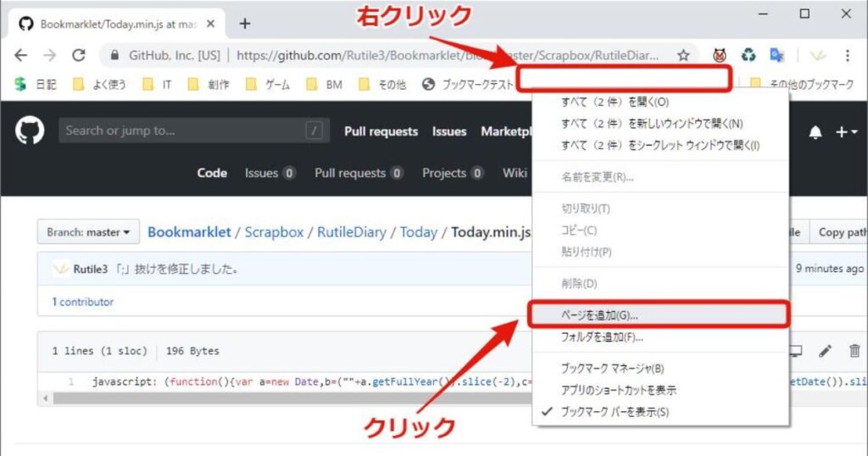The height and width of the screenshot is (456, 868).
Task: Click コピー(C) menu entry
Action: 660,231
